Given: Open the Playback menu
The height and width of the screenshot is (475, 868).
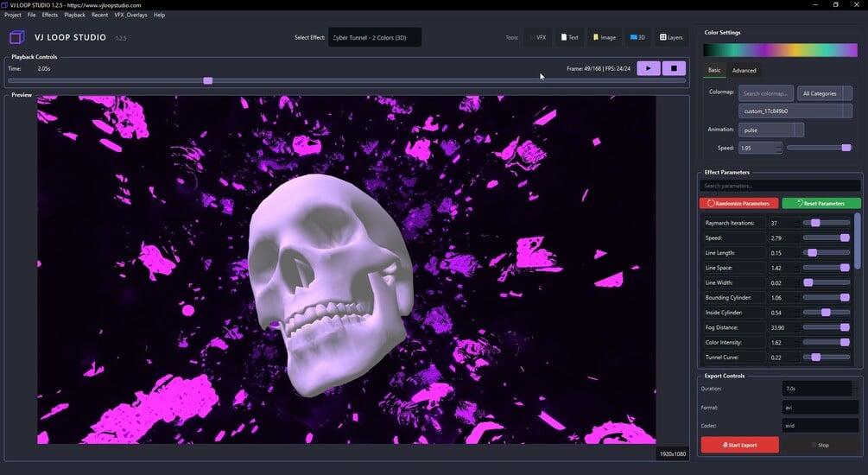Looking at the screenshot, I should (75, 15).
